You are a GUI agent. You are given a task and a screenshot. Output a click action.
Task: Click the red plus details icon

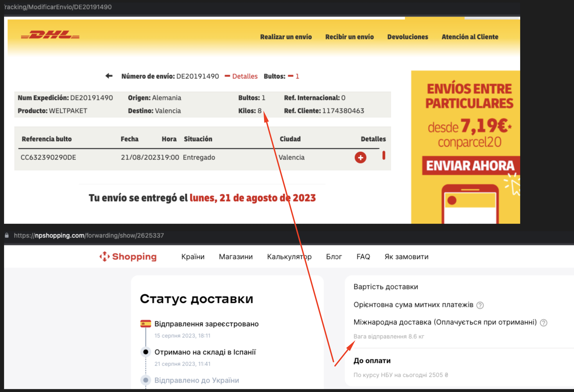[x=360, y=157]
